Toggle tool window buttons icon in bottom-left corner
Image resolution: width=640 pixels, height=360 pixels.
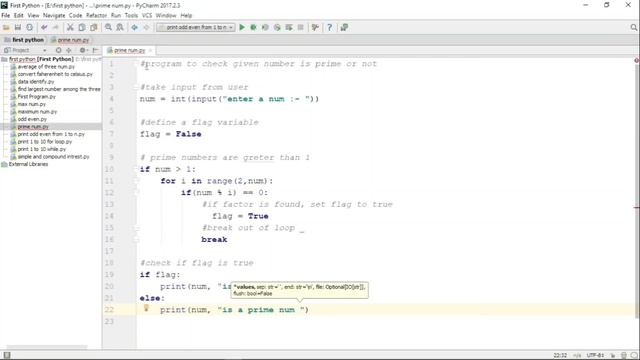(7, 355)
